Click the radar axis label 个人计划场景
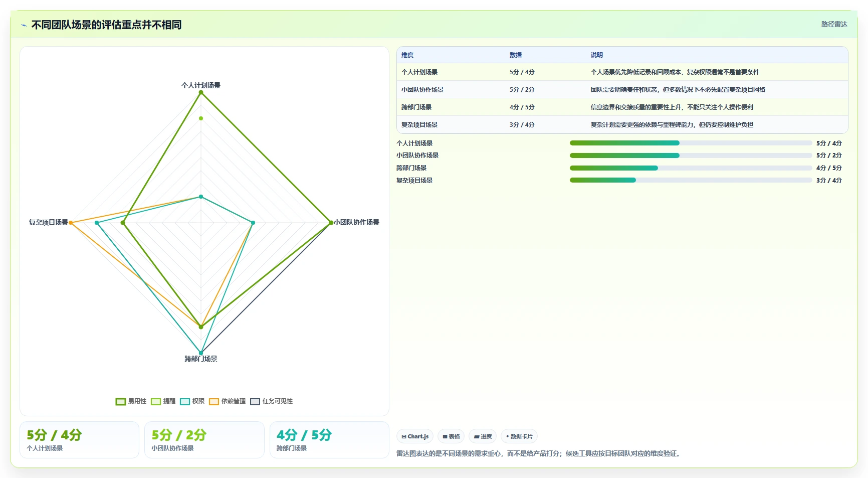 coord(201,85)
